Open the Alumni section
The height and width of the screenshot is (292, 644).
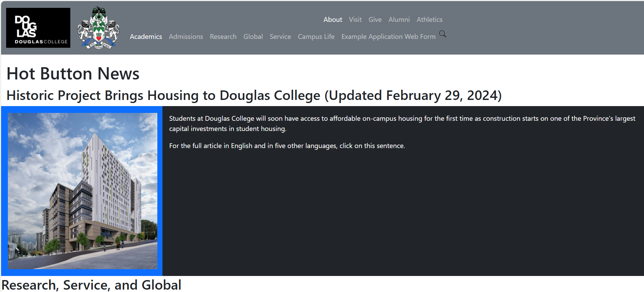coord(399,20)
